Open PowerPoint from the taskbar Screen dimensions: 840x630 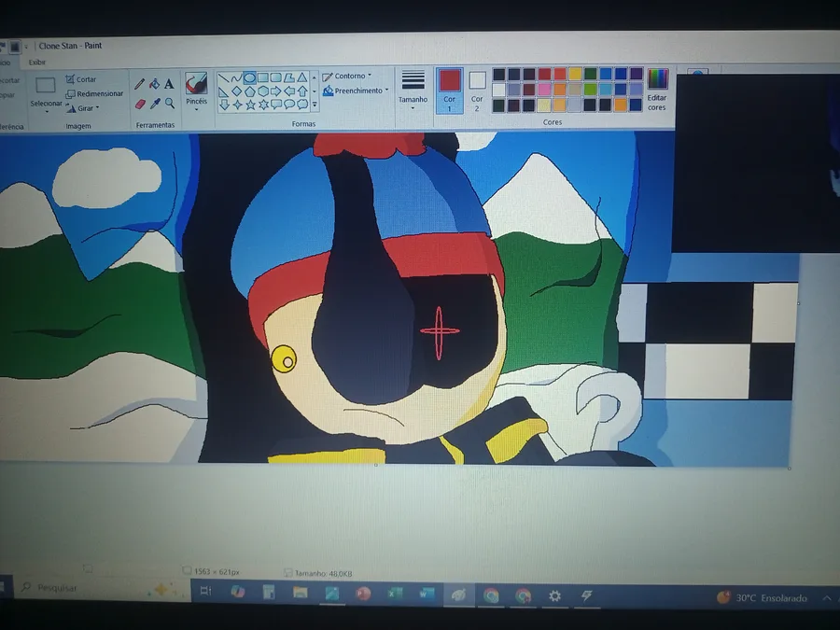[x=363, y=594]
